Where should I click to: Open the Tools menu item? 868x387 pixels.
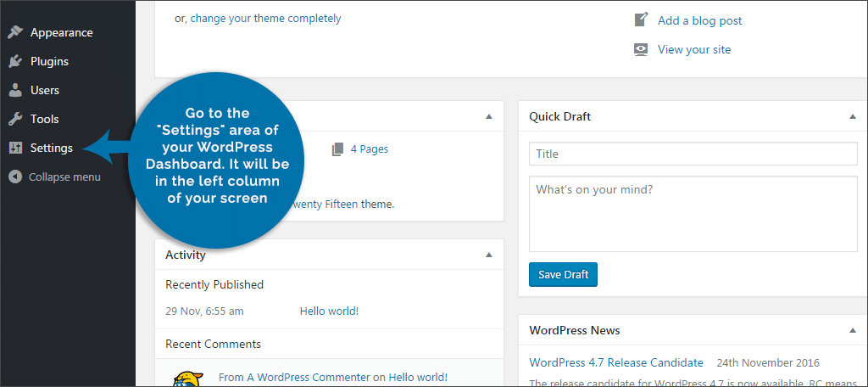tap(44, 119)
